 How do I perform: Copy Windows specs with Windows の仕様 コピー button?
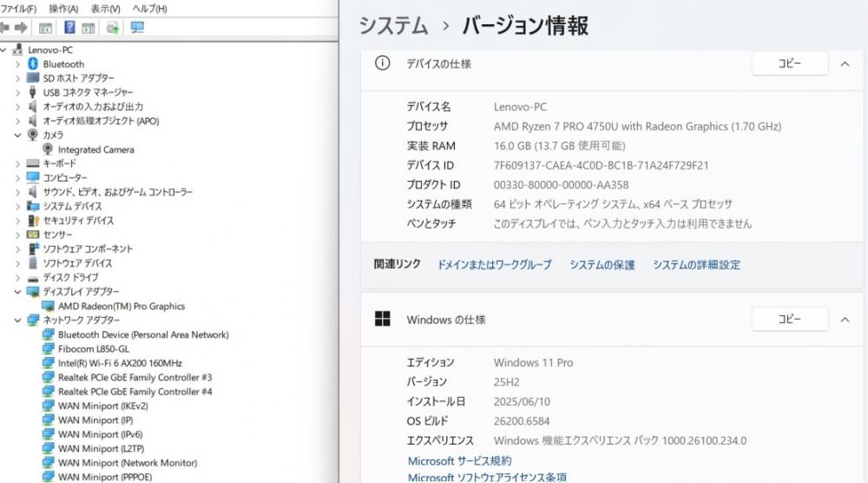coord(790,319)
